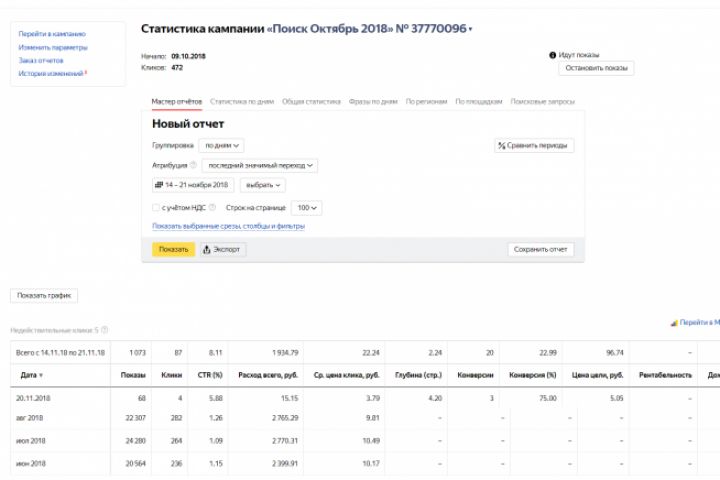Viewport: 720px width, 480px height.
Task: Enable the с учётом НДС checkbox
Action: (x=156, y=208)
